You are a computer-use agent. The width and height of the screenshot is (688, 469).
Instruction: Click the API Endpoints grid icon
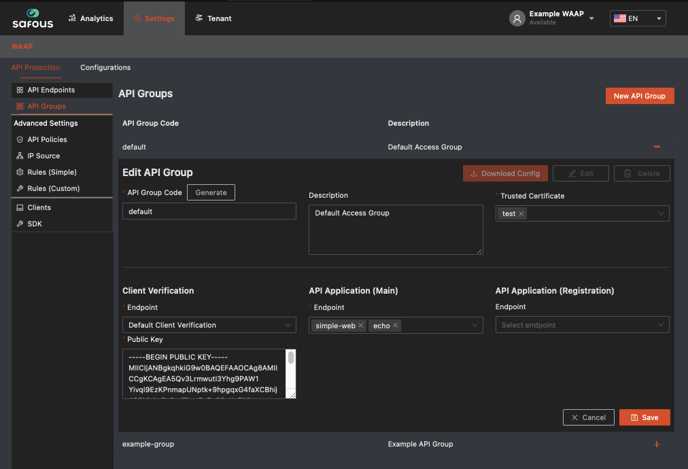(x=20, y=90)
